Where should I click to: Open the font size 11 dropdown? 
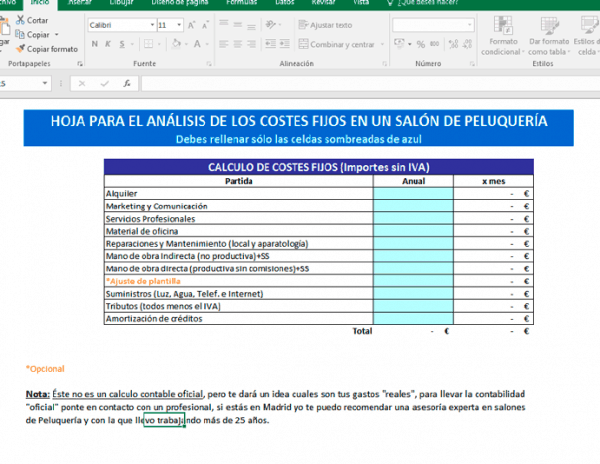(179, 25)
